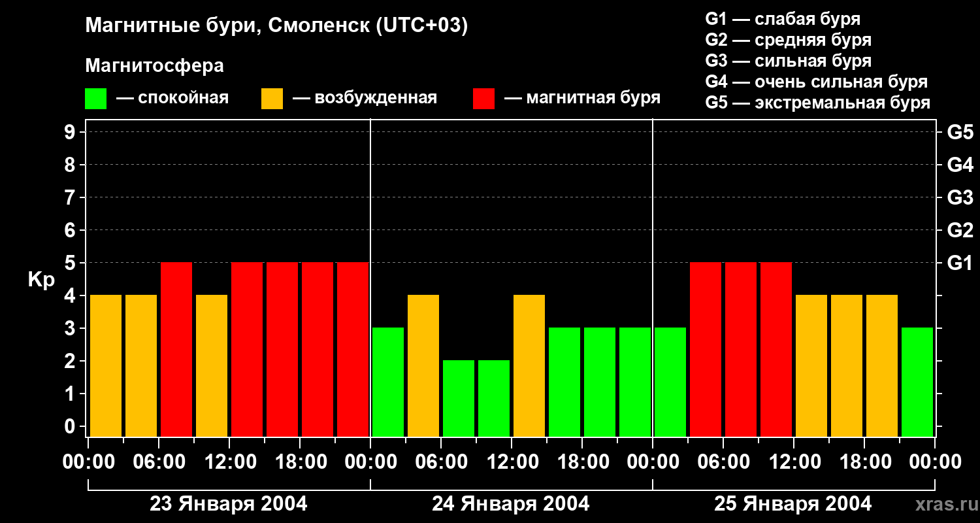Click the first green bar on 24 January
This screenshot has height=523, width=980.
pyautogui.click(x=388, y=382)
